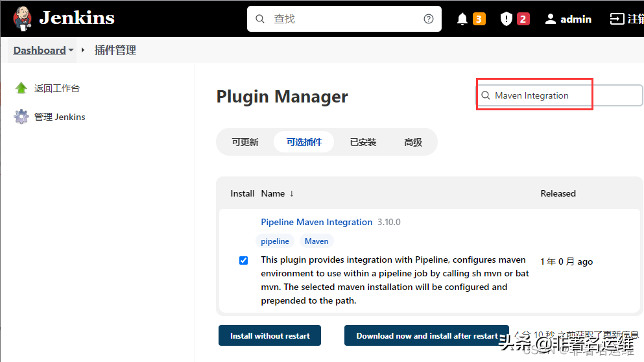This screenshot has width=644, height=362.
Task: Open 管理 Jenkins in the sidebar
Action: (x=60, y=117)
